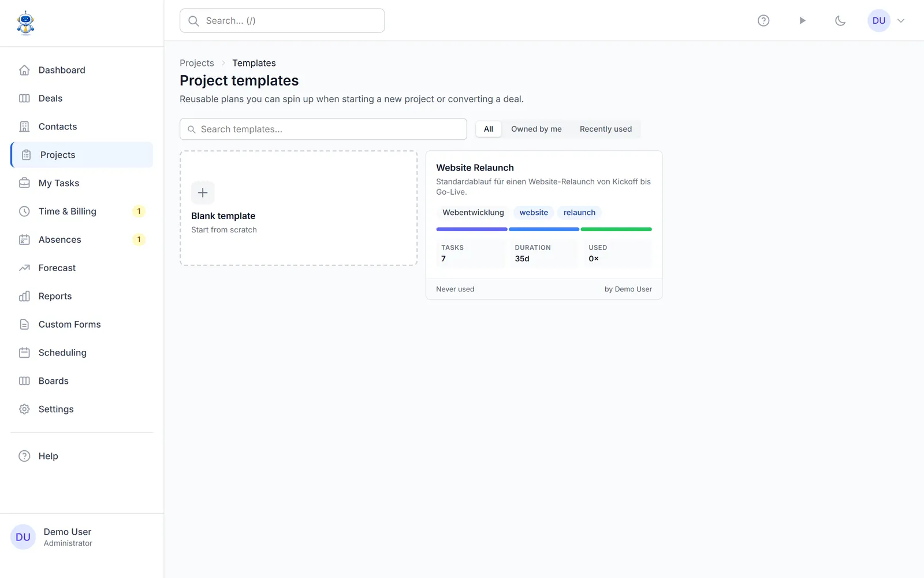This screenshot has height=578, width=924.
Task: Click the green phase bar segment
Action: [x=616, y=229]
